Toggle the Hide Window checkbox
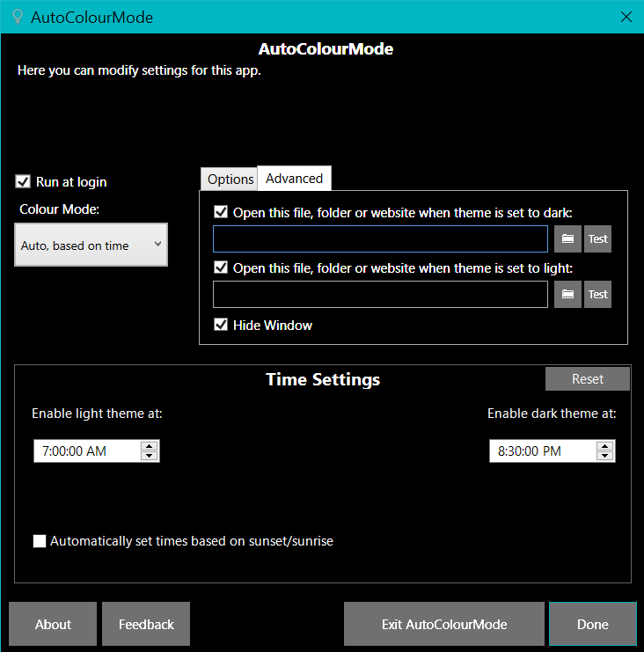Screen dimensions: 644x652 (x=221, y=325)
